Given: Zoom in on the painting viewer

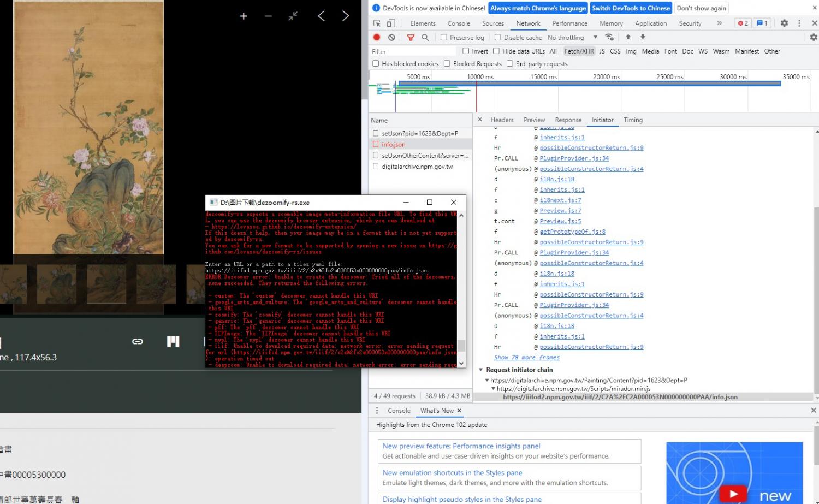Looking at the screenshot, I should 244,16.
